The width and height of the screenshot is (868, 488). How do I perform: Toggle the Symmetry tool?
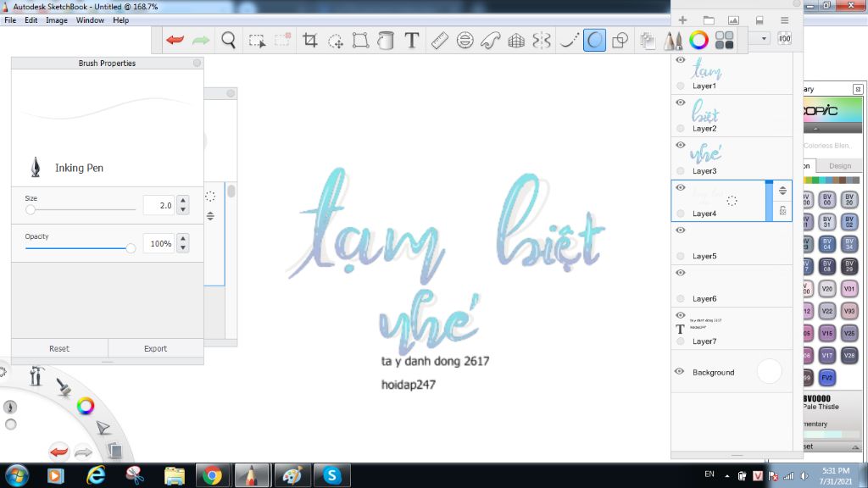point(542,40)
